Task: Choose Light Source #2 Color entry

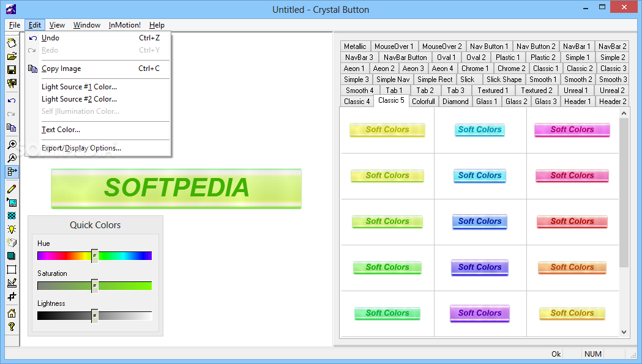Action: coord(98,99)
